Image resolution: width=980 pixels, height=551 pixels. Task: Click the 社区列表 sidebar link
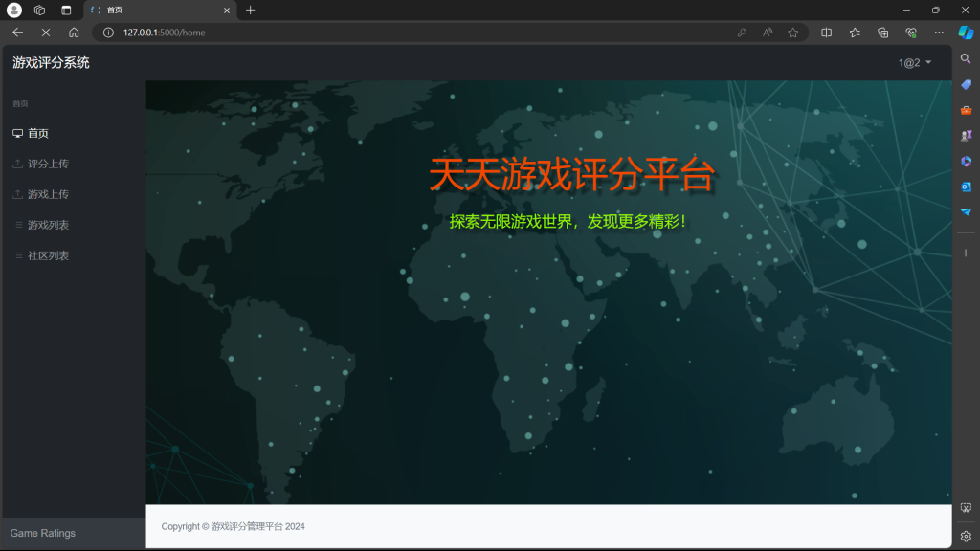(48, 255)
